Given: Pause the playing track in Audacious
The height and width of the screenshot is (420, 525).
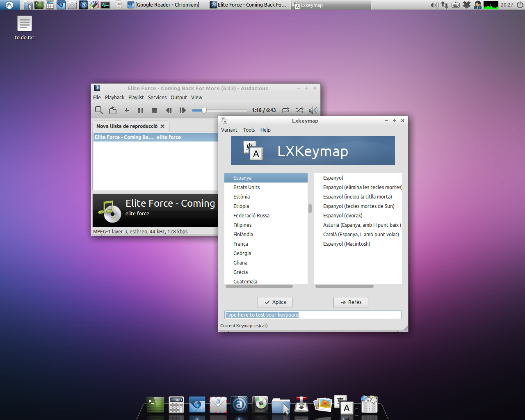Looking at the screenshot, I should click(x=141, y=110).
